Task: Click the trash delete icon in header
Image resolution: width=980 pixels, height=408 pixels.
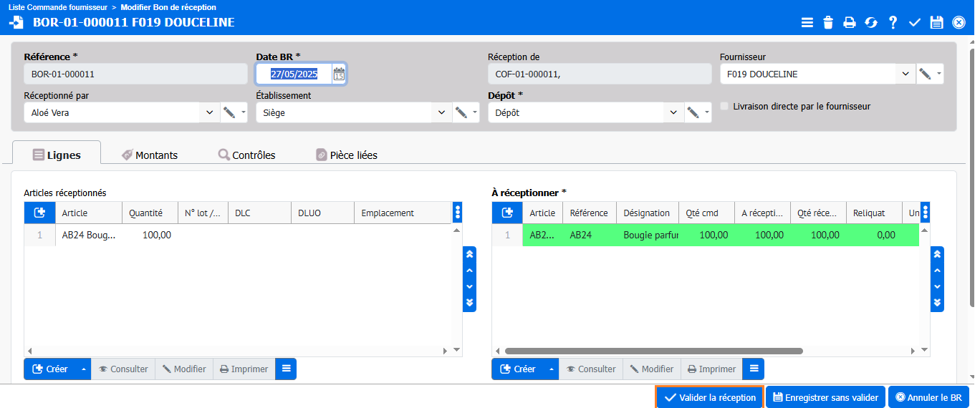Action: [x=828, y=22]
